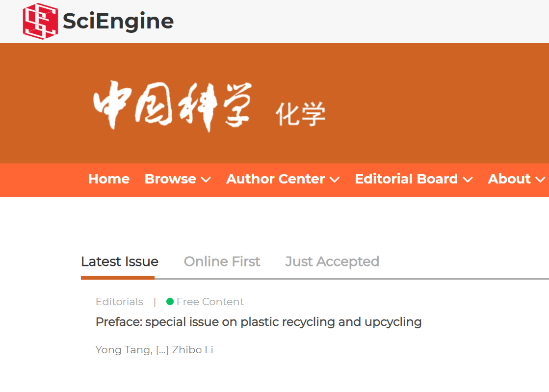Click author Zhibo Li's name
The width and height of the screenshot is (549, 392).
coord(192,349)
